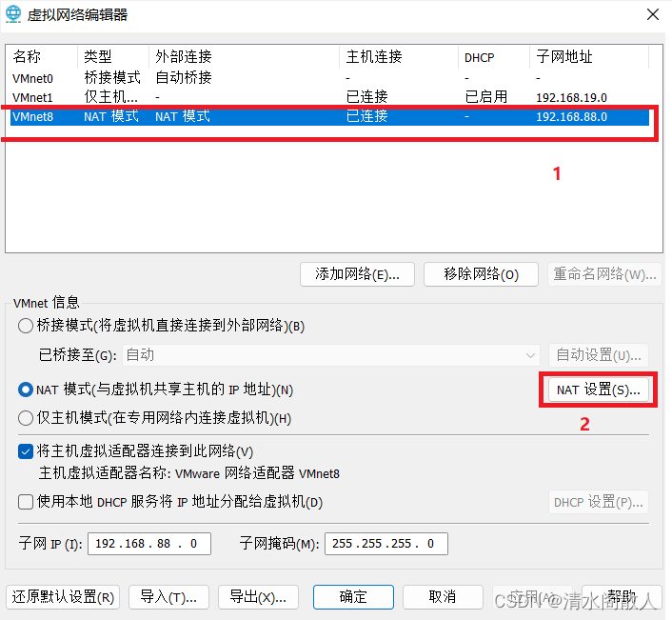Click 自动桥接 cell in VMnet0 row
Screen dimensions: 672x620
tap(184, 77)
